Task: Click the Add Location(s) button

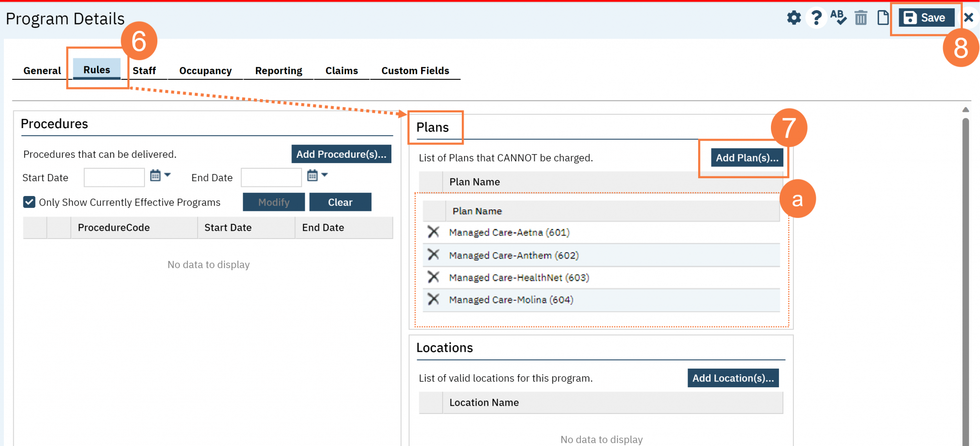Action: click(733, 378)
